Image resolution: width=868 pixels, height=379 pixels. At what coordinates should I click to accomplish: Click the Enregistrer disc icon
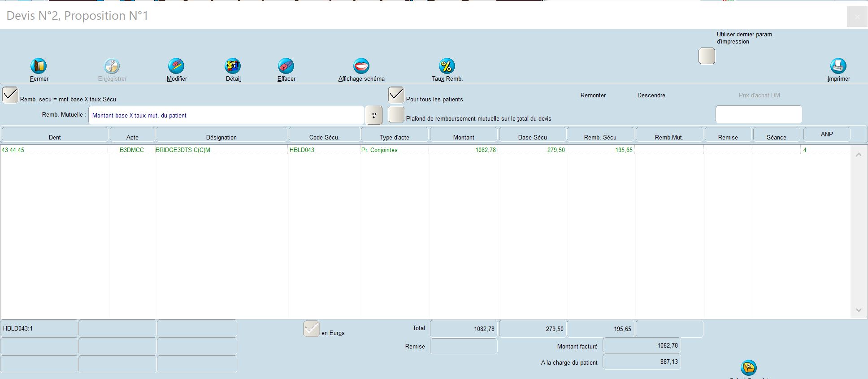tap(112, 66)
